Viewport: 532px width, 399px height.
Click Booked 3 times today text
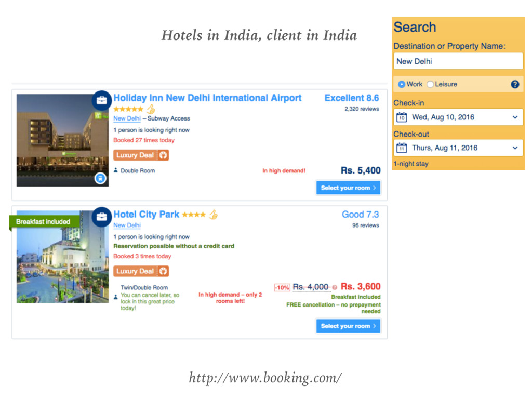[x=142, y=256]
